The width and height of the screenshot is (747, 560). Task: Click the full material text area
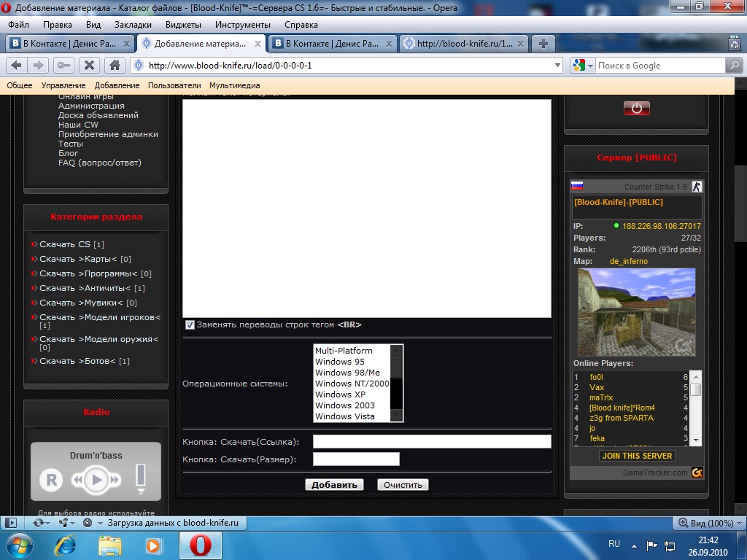tap(367, 209)
